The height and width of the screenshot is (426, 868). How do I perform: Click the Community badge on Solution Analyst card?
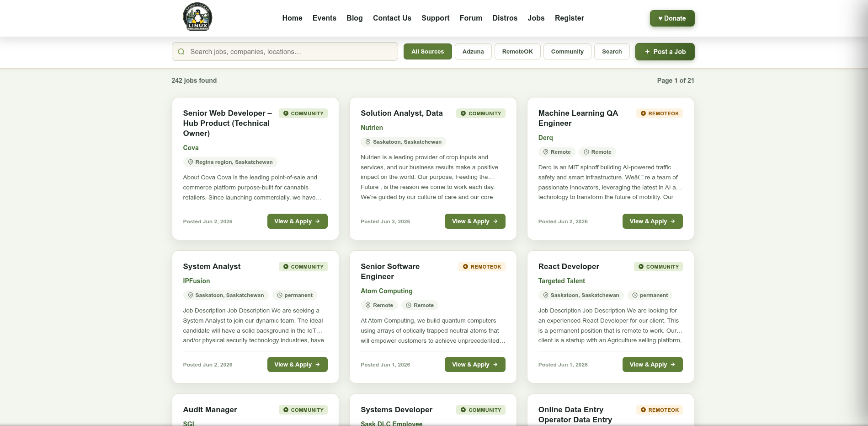click(x=481, y=113)
